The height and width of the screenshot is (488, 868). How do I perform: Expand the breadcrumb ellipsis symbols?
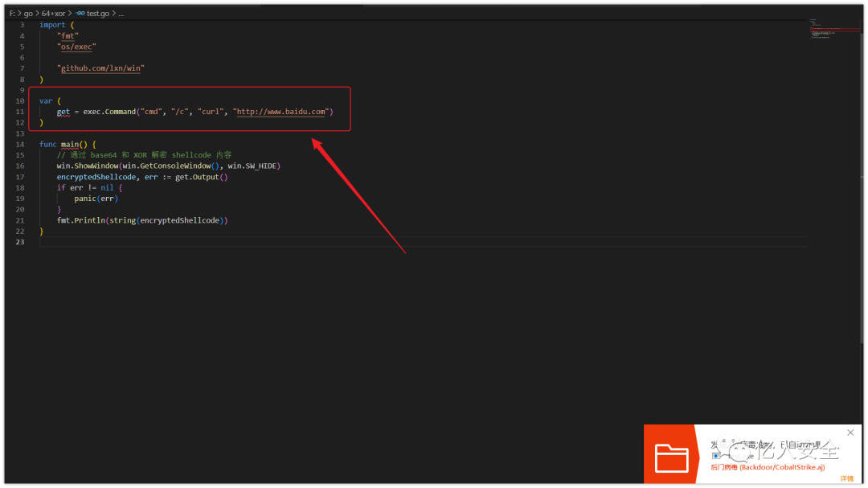121,14
